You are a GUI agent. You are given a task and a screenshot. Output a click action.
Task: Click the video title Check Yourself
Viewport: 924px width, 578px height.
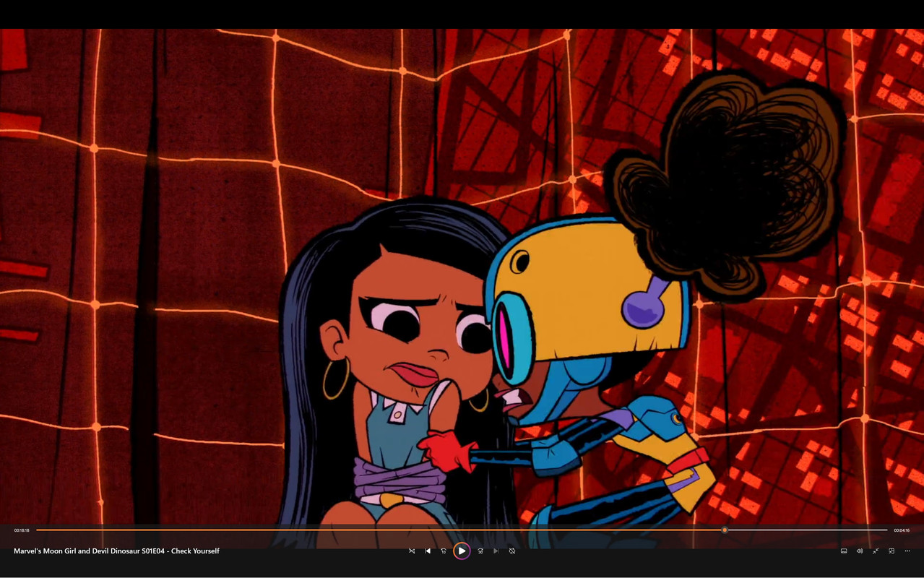[x=116, y=551]
